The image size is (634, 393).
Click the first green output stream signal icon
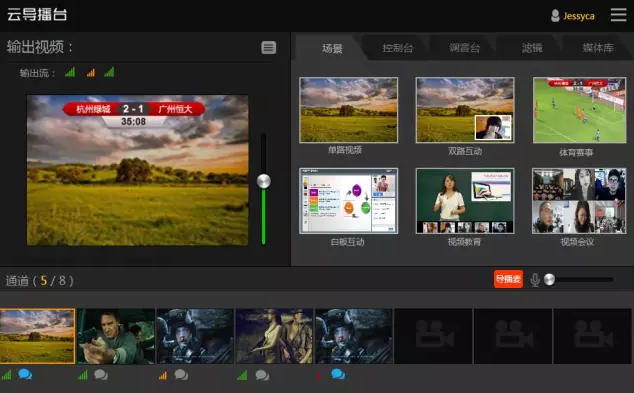(70, 72)
